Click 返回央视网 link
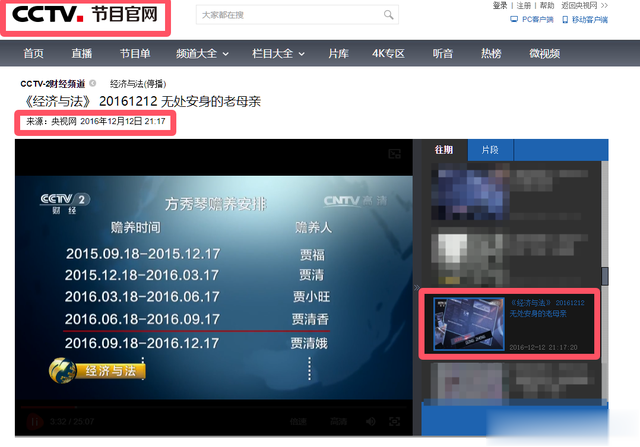This screenshot has width=640, height=447. pos(584,5)
